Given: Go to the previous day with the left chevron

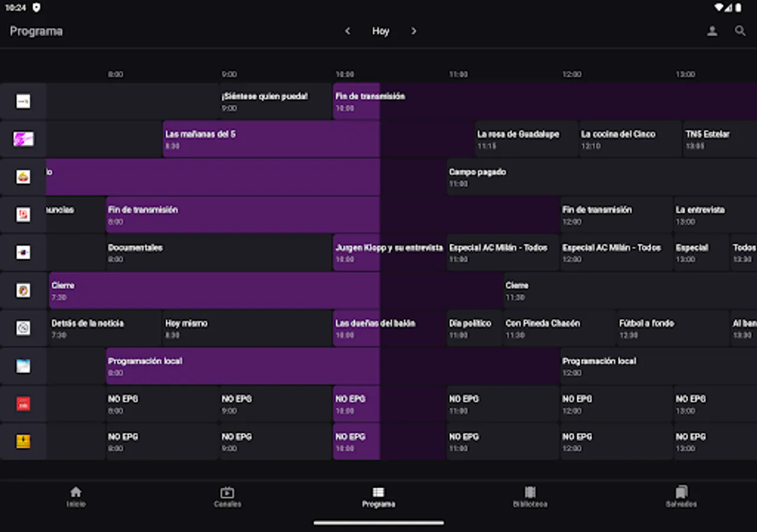Looking at the screenshot, I should 348,31.
